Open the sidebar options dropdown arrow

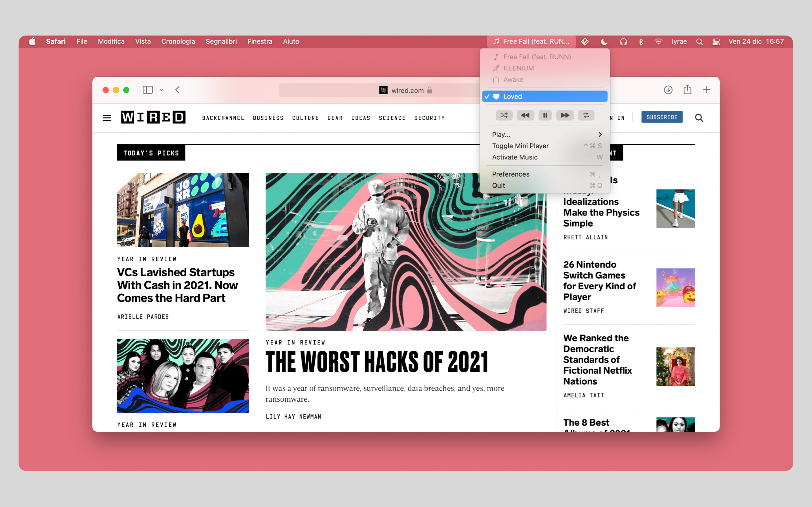(x=161, y=90)
